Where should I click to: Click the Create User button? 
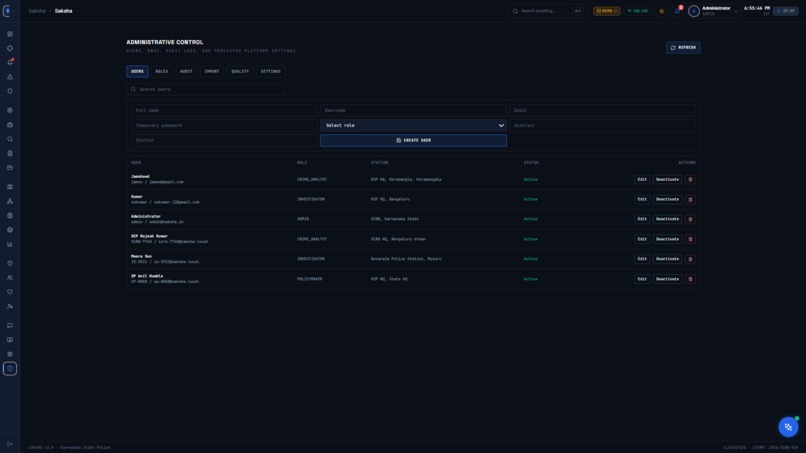(413, 140)
